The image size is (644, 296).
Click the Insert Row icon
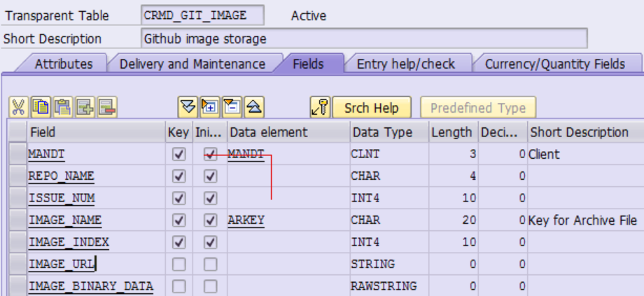point(85,108)
